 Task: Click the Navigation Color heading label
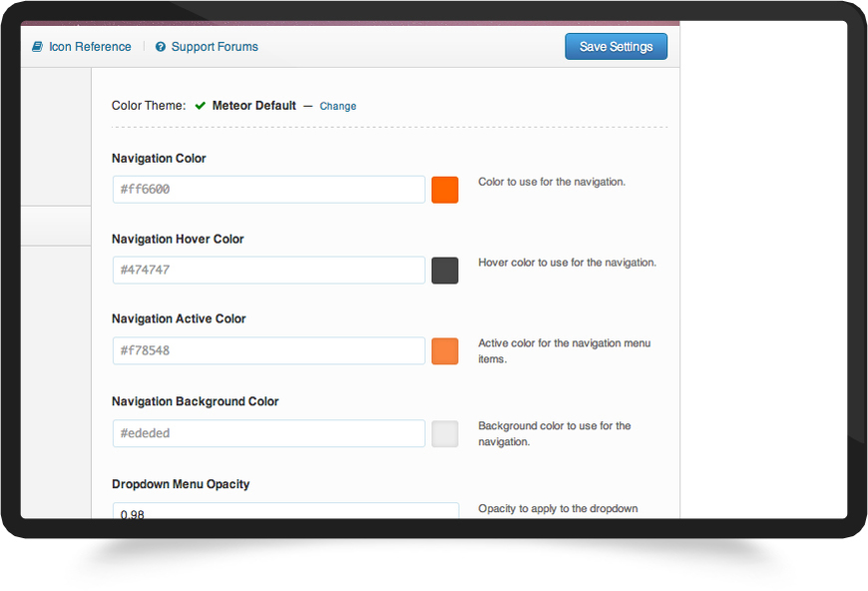159,159
